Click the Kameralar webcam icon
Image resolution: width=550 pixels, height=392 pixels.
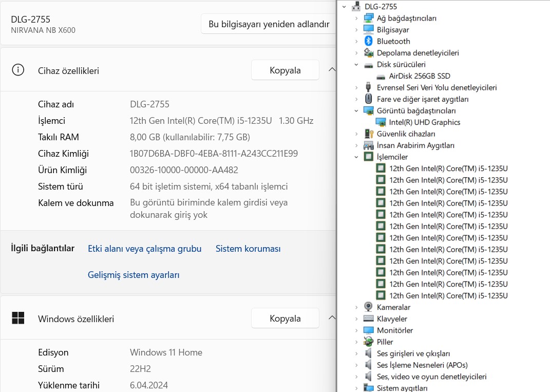tap(368, 307)
